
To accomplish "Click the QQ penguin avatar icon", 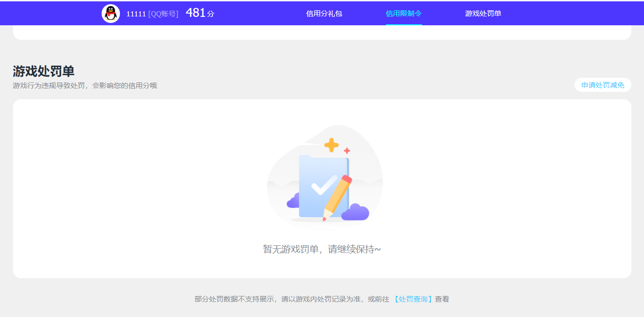I will 111,13.
